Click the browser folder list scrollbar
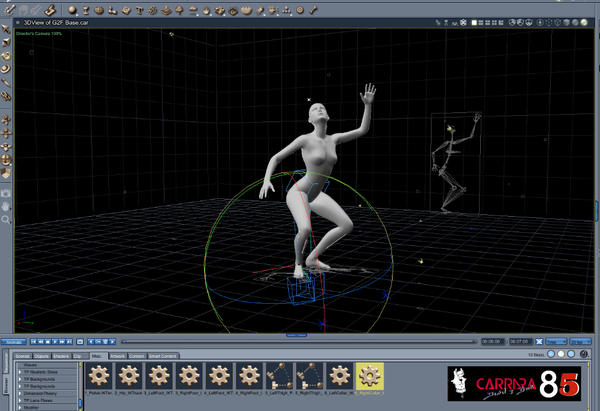The image size is (600, 411). point(80,387)
